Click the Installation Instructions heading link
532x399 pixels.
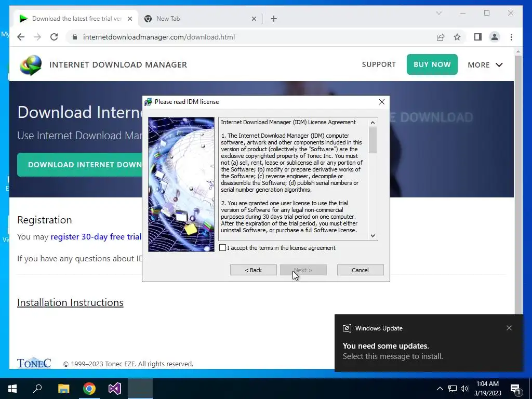70,302
